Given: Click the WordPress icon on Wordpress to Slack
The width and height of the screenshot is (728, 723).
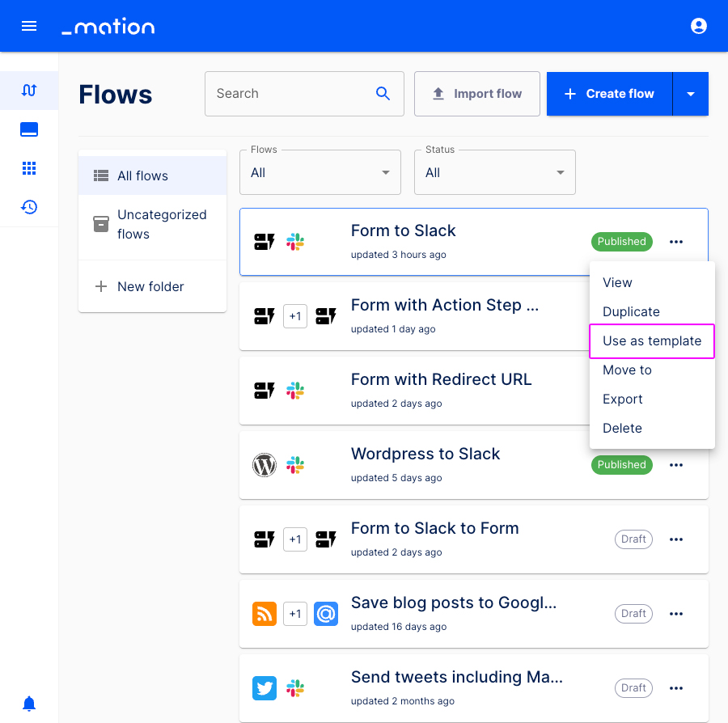Looking at the screenshot, I should tap(265, 464).
